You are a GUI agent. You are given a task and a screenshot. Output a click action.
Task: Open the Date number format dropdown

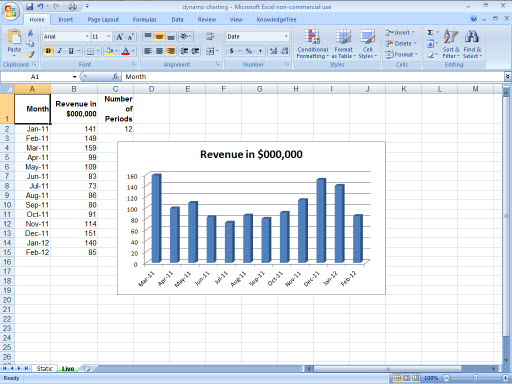[286, 36]
